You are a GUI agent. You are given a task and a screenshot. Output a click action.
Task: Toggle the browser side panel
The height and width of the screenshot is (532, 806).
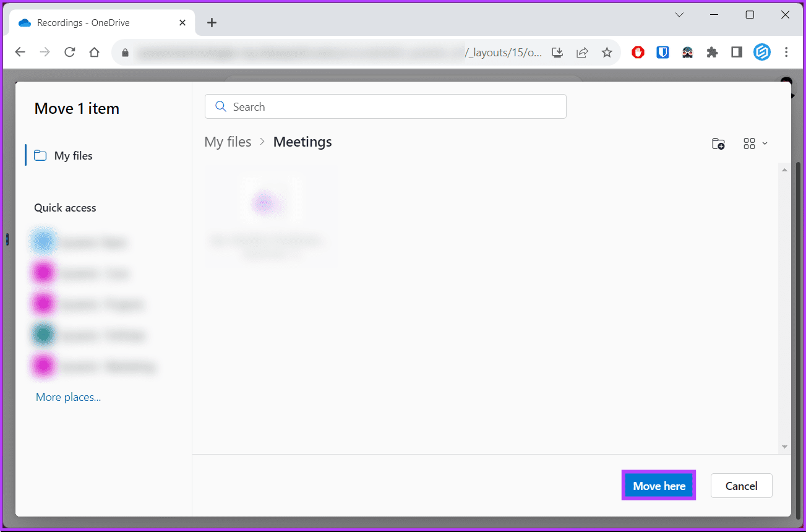(x=737, y=53)
